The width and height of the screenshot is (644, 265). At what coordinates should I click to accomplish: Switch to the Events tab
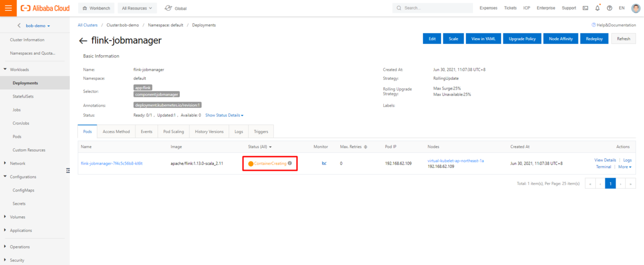[x=147, y=131]
